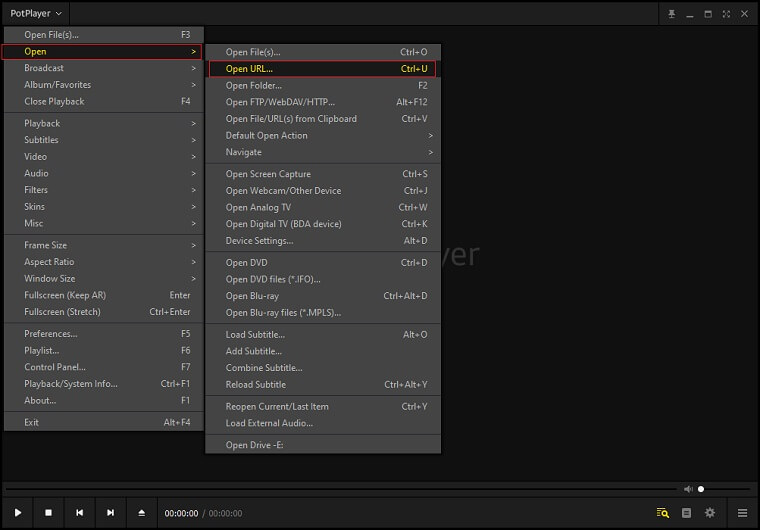Screen dimensions: 760x530
Task: Select Open Webcam/Other Device
Action: click(x=323, y=191)
